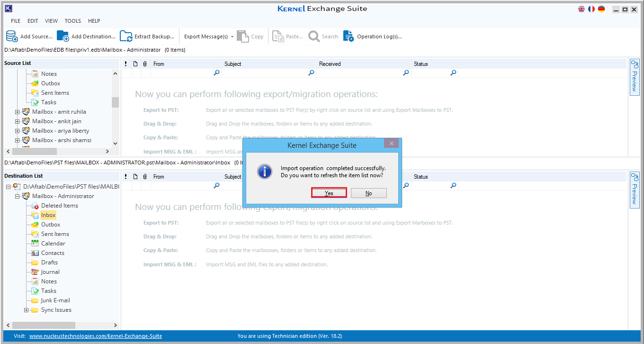Click the Contacts folder icon
The height and width of the screenshot is (344, 644).
pos(35,253)
